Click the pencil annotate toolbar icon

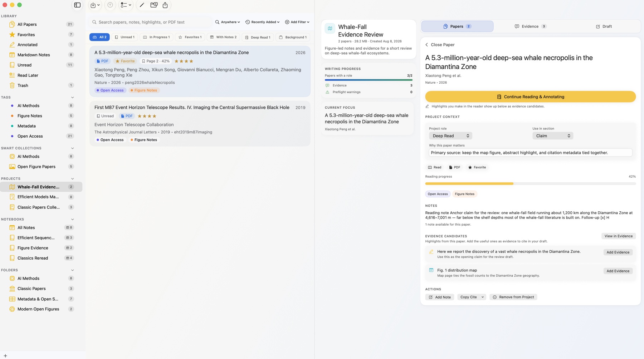click(142, 5)
